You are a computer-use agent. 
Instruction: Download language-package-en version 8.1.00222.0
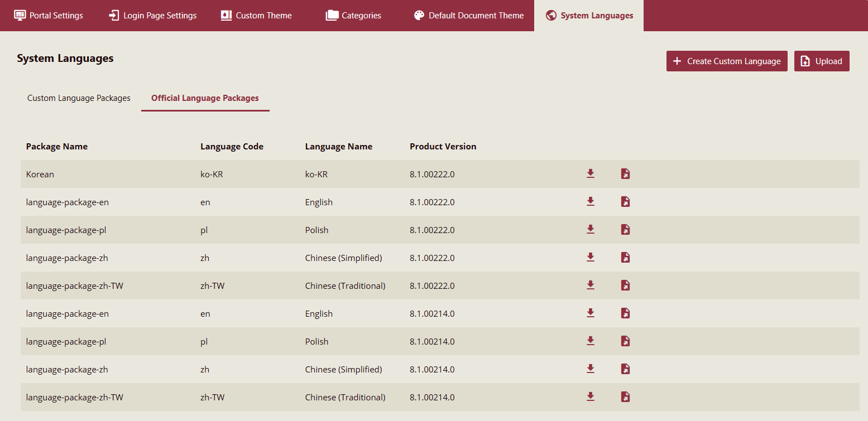[591, 201]
